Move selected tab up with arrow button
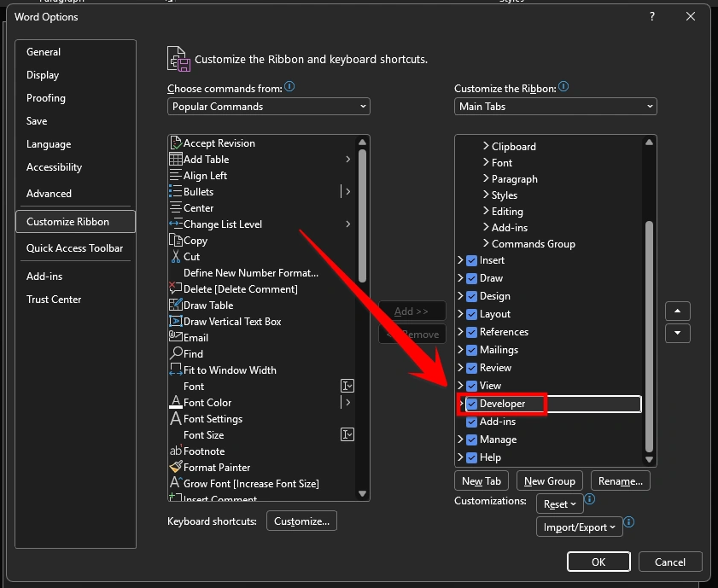Image resolution: width=718 pixels, height=588 pixels. (678, 311)
